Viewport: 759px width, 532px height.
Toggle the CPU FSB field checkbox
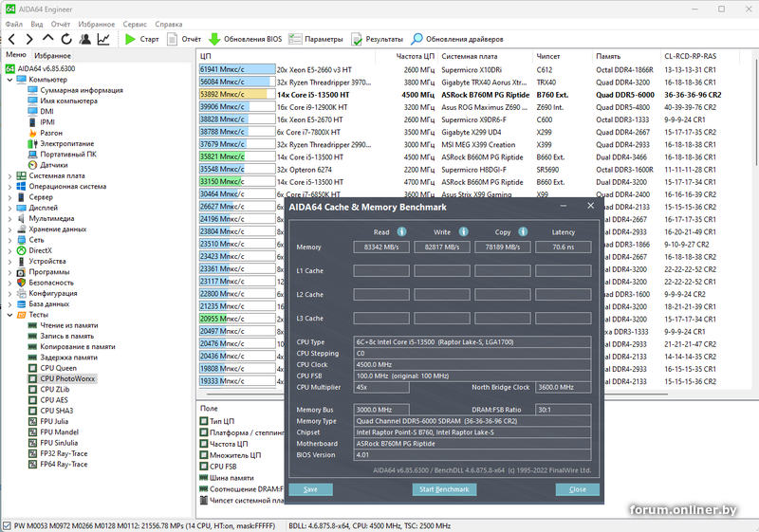pyautogui.click(x=204, y=467)
